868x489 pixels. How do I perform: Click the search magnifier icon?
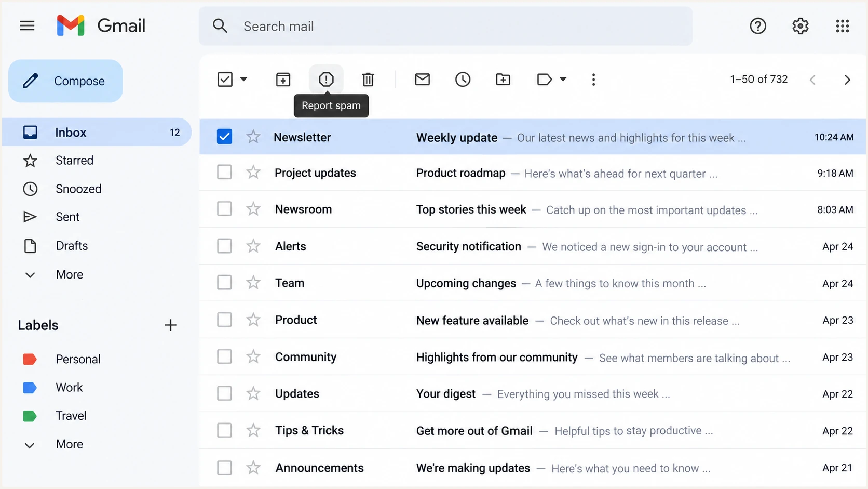pos(220,26)
